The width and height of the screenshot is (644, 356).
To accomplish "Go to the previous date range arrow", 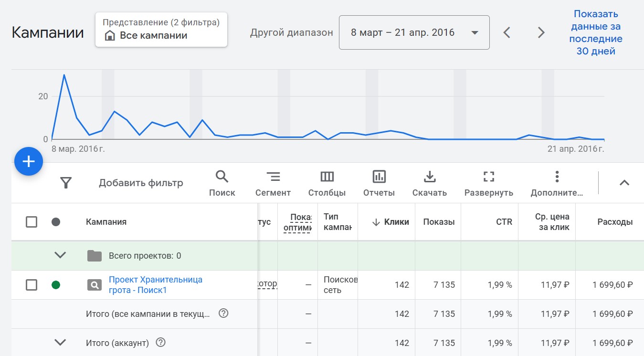I will tap(507, 32).
